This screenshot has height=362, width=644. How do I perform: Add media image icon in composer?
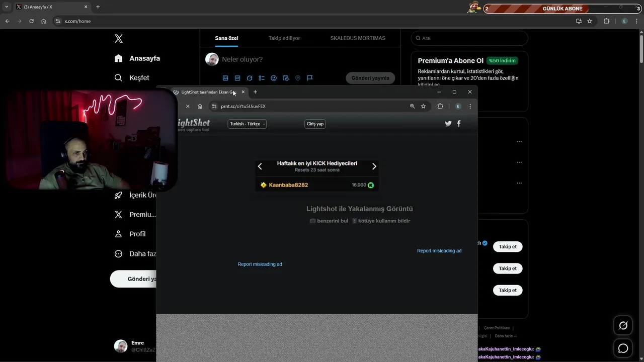pyautogui.click(x=225, y=78)
